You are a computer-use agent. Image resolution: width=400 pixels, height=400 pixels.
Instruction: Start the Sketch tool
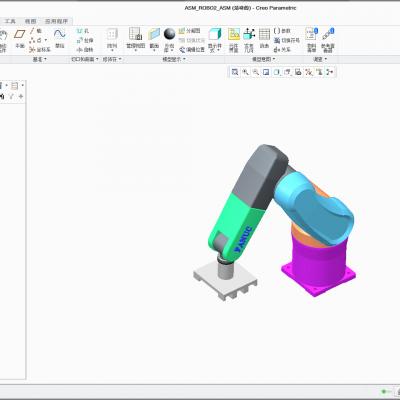tap(59, 38)
